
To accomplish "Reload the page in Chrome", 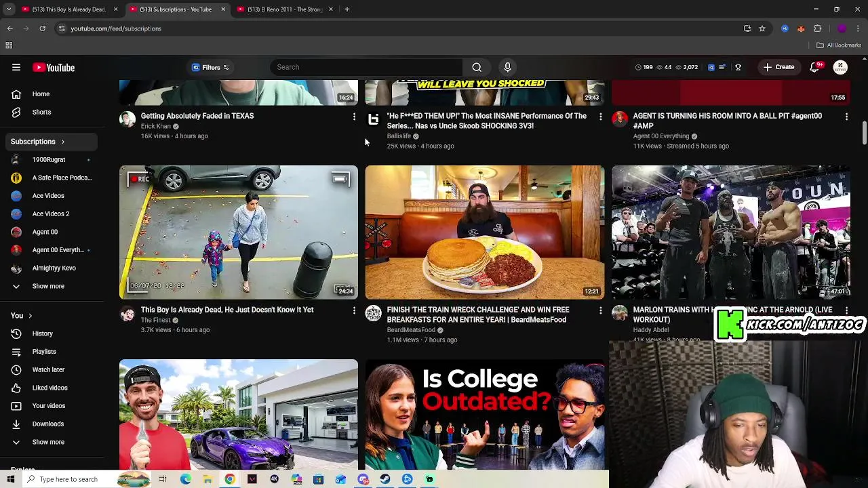I will (42, 28).
